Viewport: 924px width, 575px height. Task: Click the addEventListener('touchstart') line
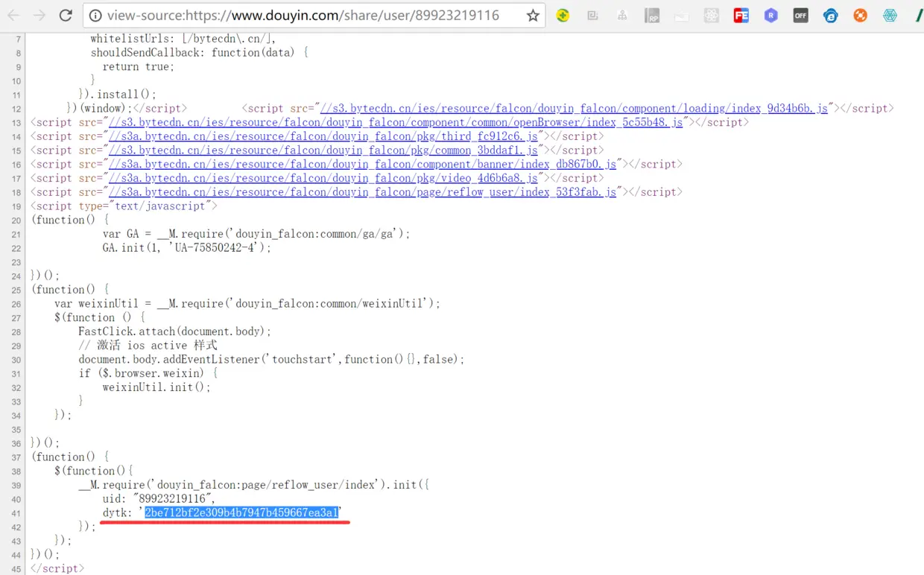(x=271, y=360)
